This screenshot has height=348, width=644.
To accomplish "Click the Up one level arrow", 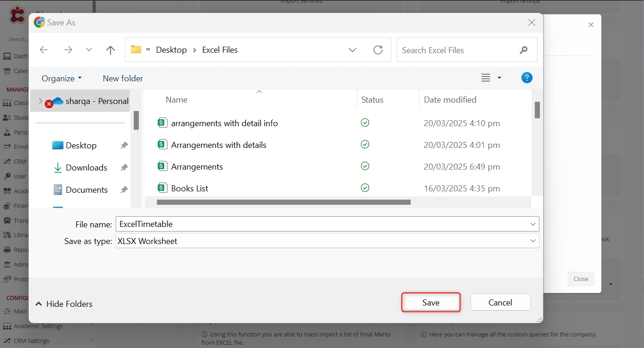I will [x=110, y=50].
